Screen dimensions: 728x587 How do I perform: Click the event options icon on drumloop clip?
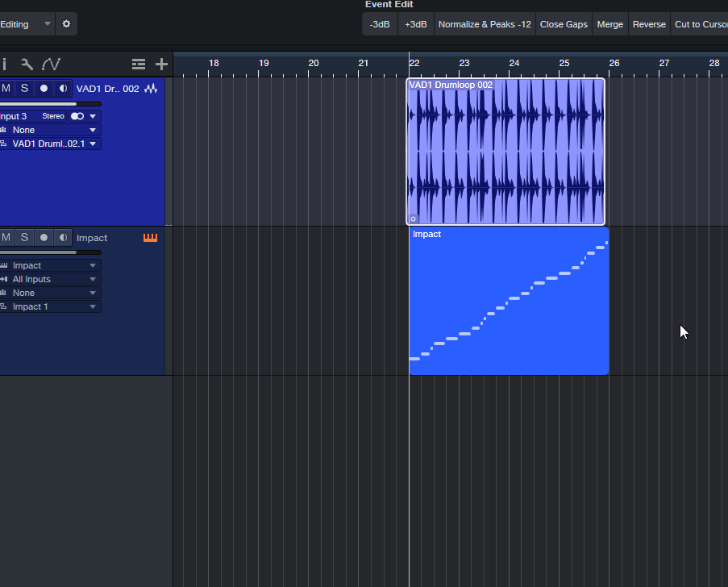click(414, 219)
